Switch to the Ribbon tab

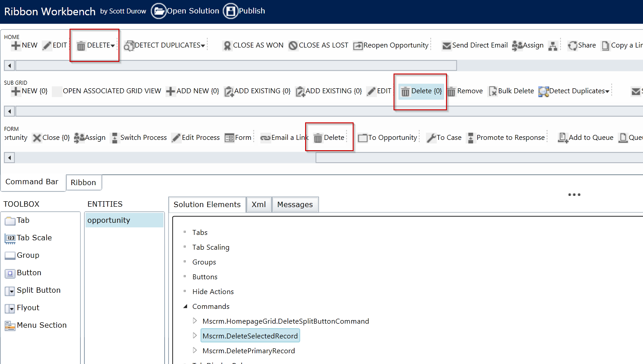(x=83, y=182)
